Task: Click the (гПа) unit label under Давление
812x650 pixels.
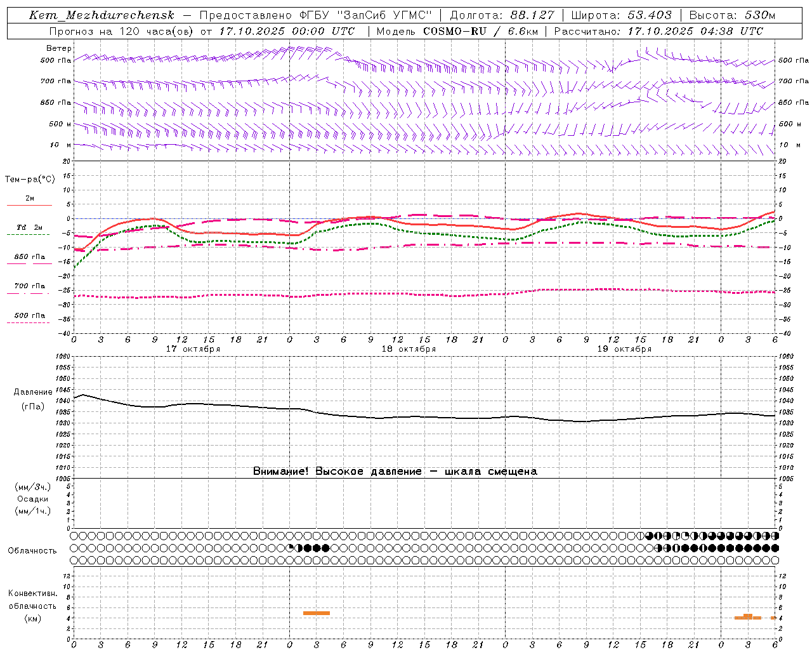Action: click(33, 407)
